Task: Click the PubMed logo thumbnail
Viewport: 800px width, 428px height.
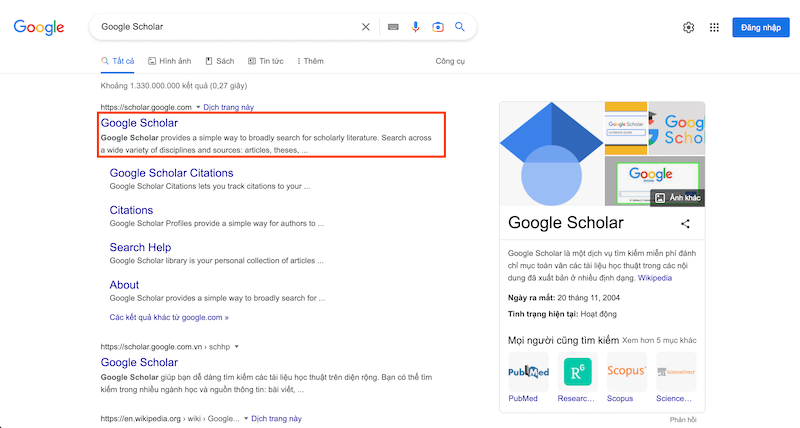Action: (x=528, y=372)
